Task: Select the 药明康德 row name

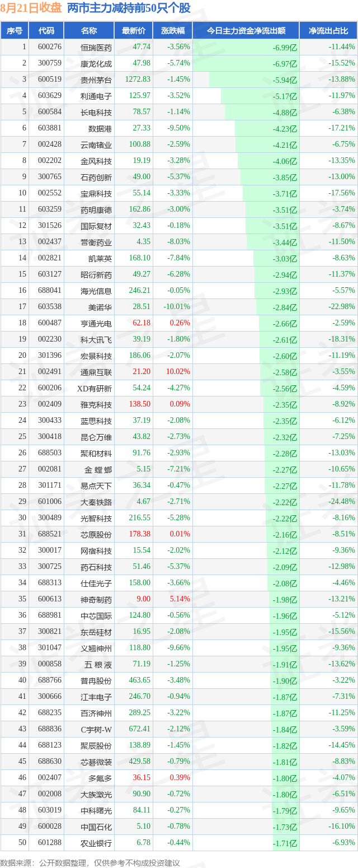Action: [96, 210]
